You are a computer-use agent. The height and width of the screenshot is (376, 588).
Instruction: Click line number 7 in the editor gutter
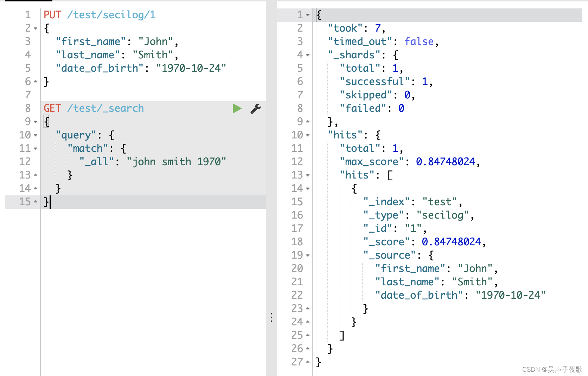pos(28,95)
